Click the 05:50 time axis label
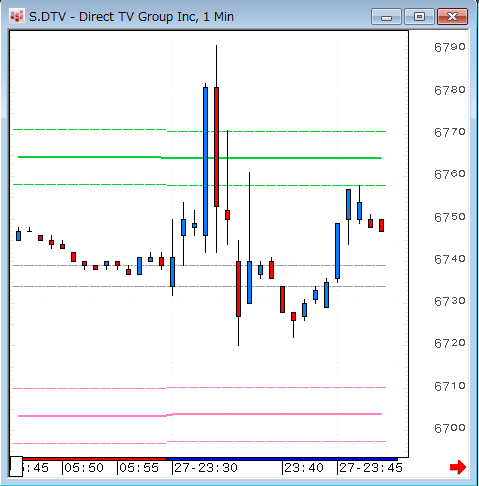The width and height of the screenshot is (479, 486). [x=84, y=468]
